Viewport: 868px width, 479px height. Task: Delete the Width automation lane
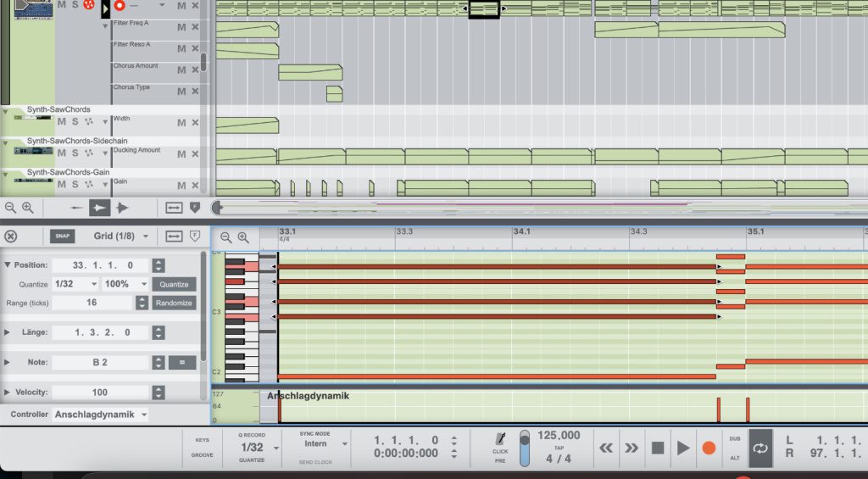[x=196, y=122]
